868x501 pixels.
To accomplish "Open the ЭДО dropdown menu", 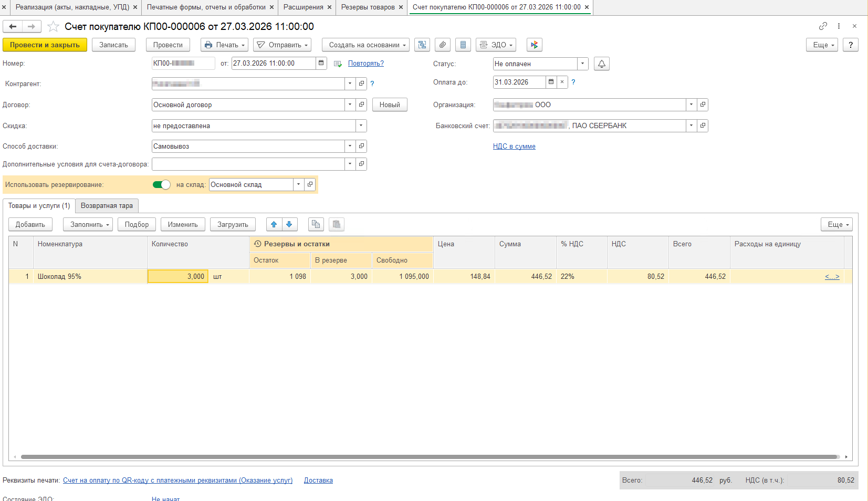I will (x=496, y=45).
